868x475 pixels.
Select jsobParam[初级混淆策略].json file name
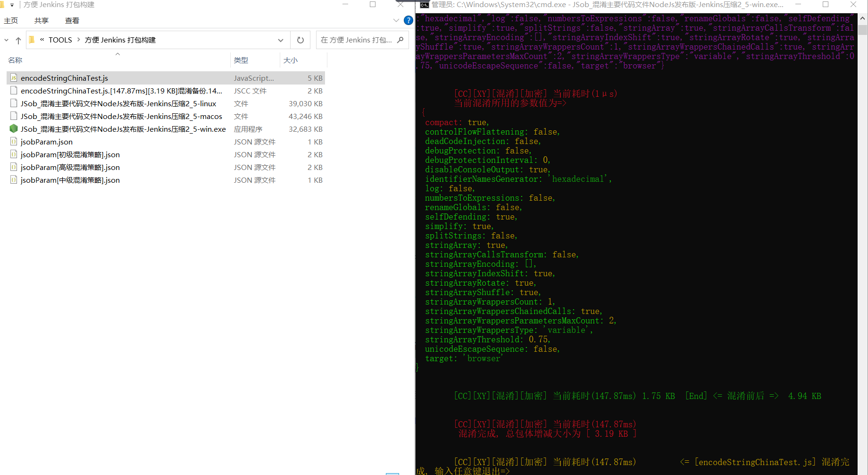pyautogui.click(x=70, y=154)
